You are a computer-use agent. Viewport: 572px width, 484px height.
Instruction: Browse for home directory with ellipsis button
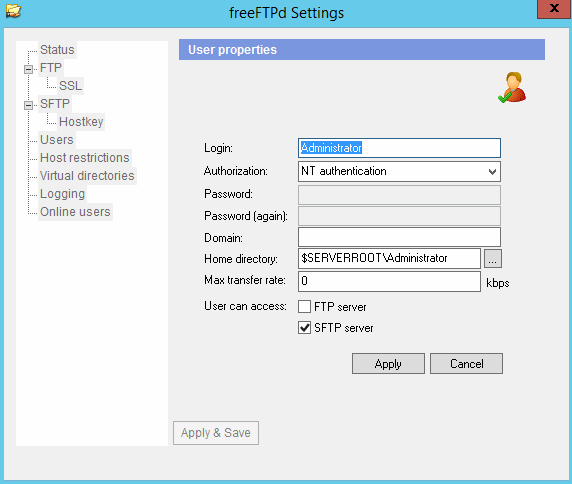(493, 259)
